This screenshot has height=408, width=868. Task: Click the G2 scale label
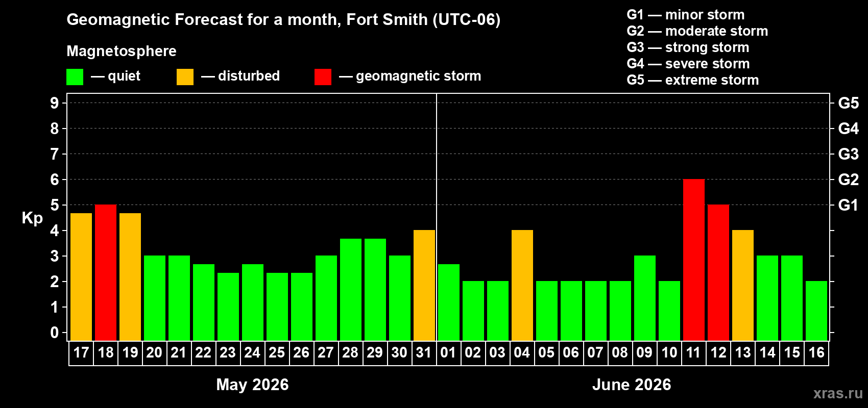[849, 180]
